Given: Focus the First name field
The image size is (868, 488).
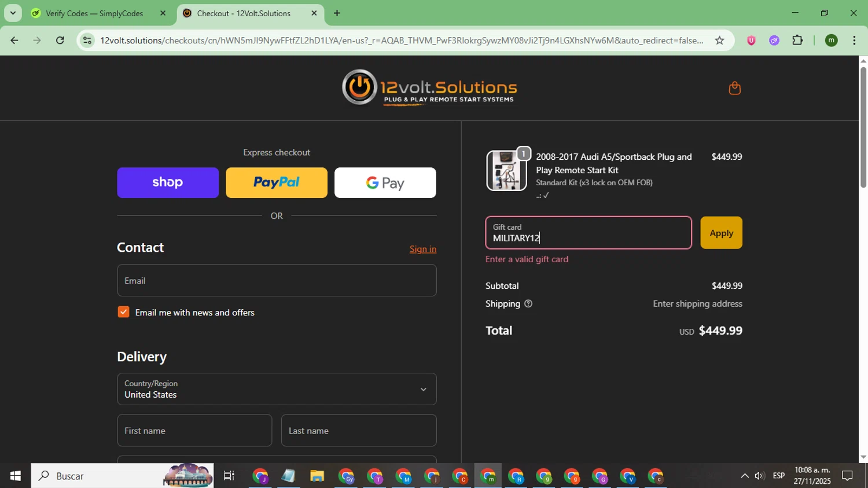Looking at the screenshot, I should pyautogui.click(x=194, y=431).
